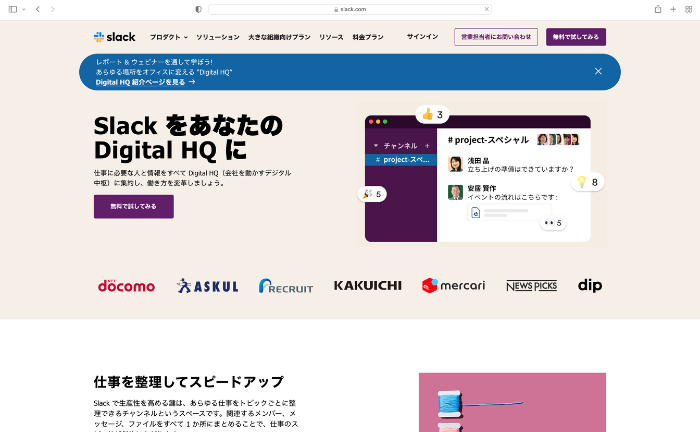
Task: Click the Safari Share icon
Action: pyautogui.click(x=658, y=9)
